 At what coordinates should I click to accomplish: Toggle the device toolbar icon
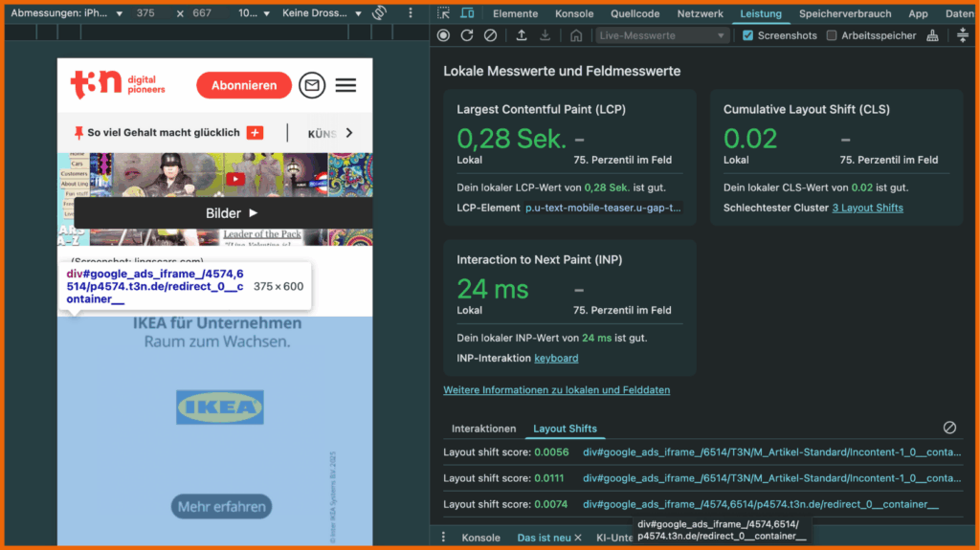467,13
